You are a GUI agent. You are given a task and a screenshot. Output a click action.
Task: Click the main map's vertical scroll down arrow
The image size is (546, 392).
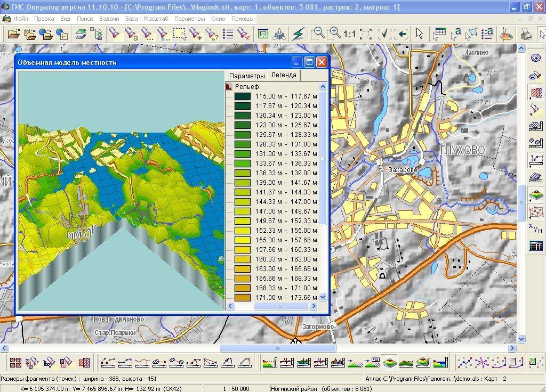tap(521, 338)
